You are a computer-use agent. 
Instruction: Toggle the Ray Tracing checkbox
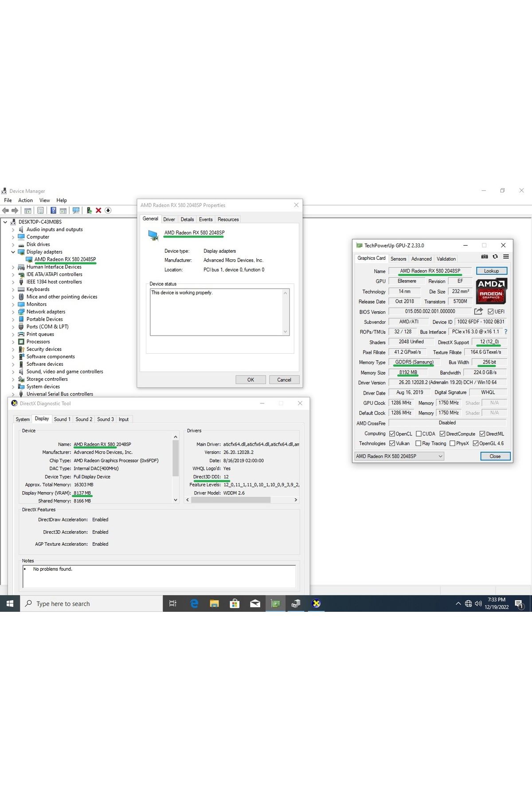coord(418,443)
